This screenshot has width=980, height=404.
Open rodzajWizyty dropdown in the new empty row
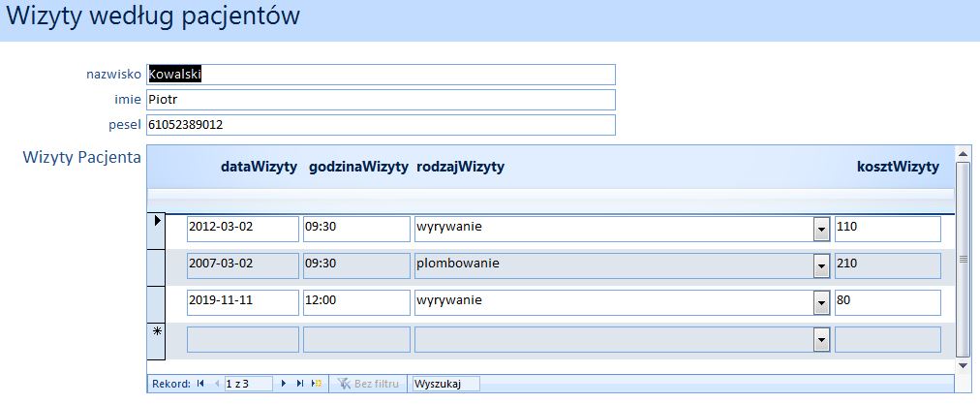(821, 341)
